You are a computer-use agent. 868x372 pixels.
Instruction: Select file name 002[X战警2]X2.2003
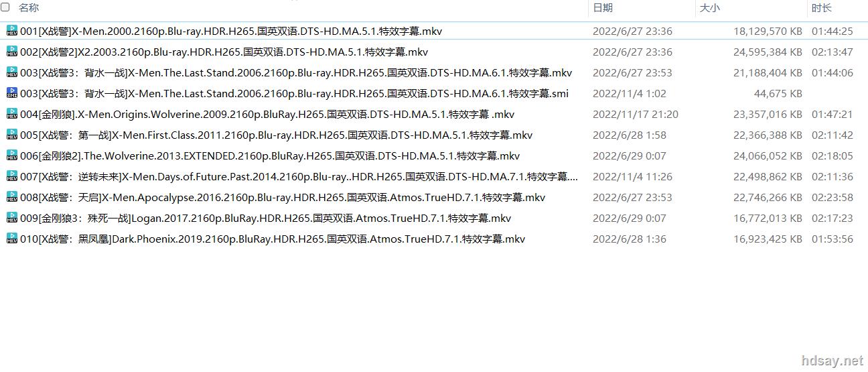tap(224, 52)
